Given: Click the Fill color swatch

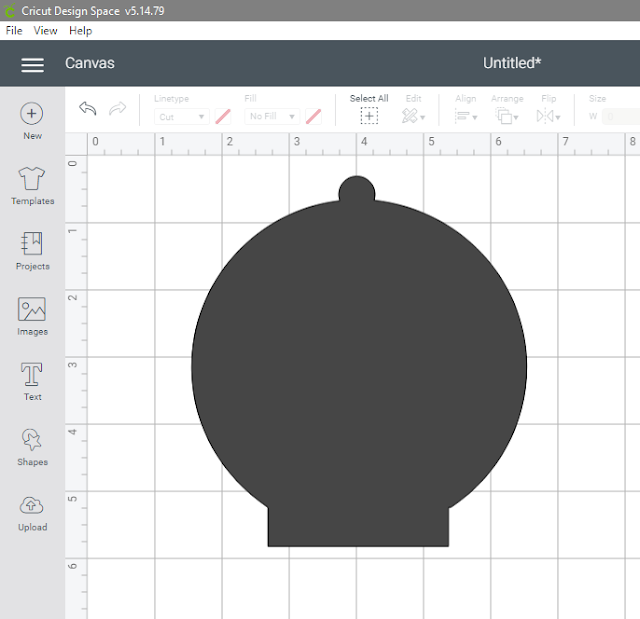Looking at the screenshot, I should click(313, 116).
